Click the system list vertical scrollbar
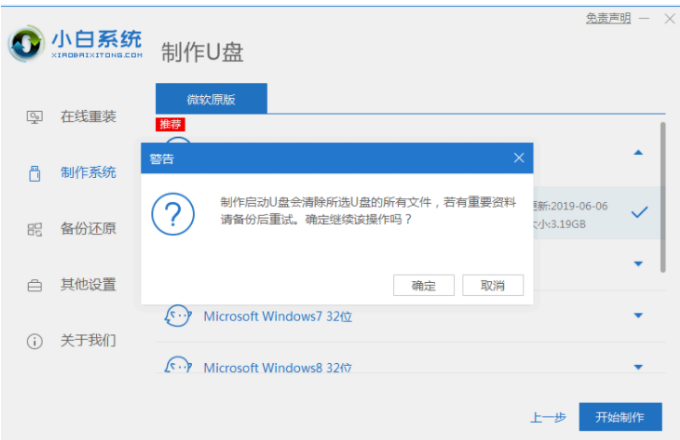Image resolution: width=680 pixels, height=440 pixels. click(662, 200)
